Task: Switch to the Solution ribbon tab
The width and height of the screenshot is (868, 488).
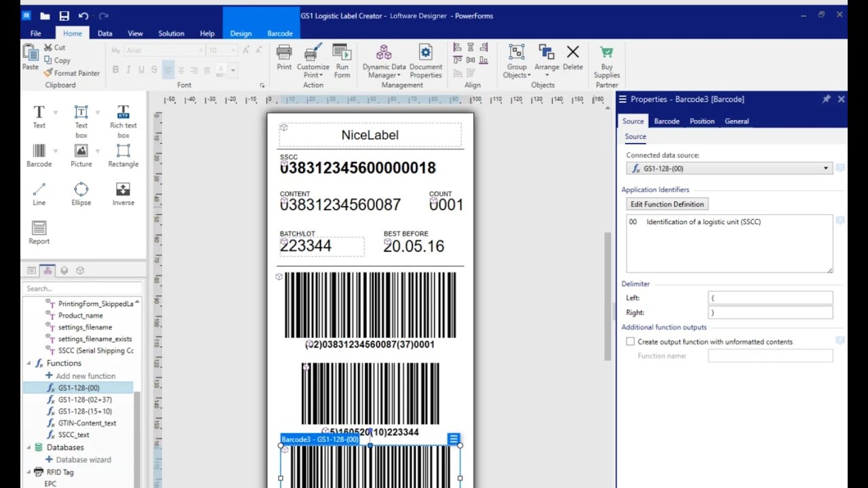Action: (172, 33)
